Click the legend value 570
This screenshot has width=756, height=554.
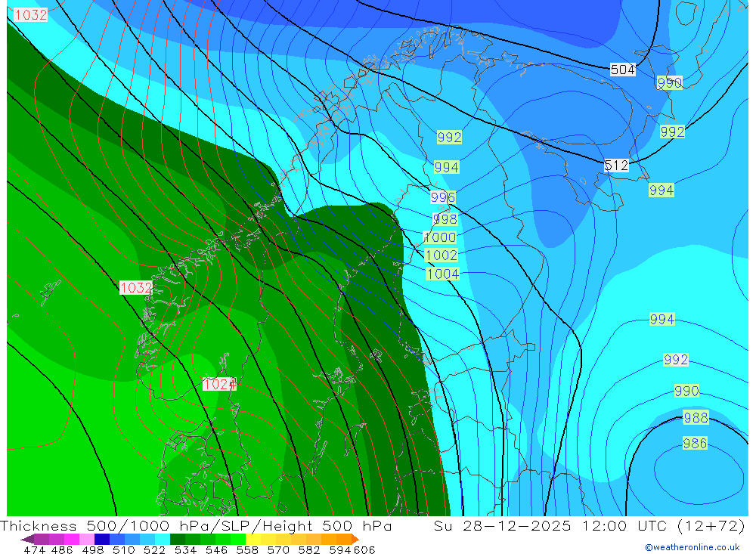278,549
